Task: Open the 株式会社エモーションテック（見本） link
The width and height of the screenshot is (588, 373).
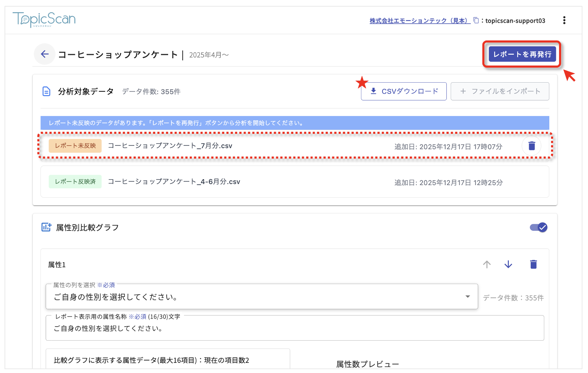Action: [420, 21]
